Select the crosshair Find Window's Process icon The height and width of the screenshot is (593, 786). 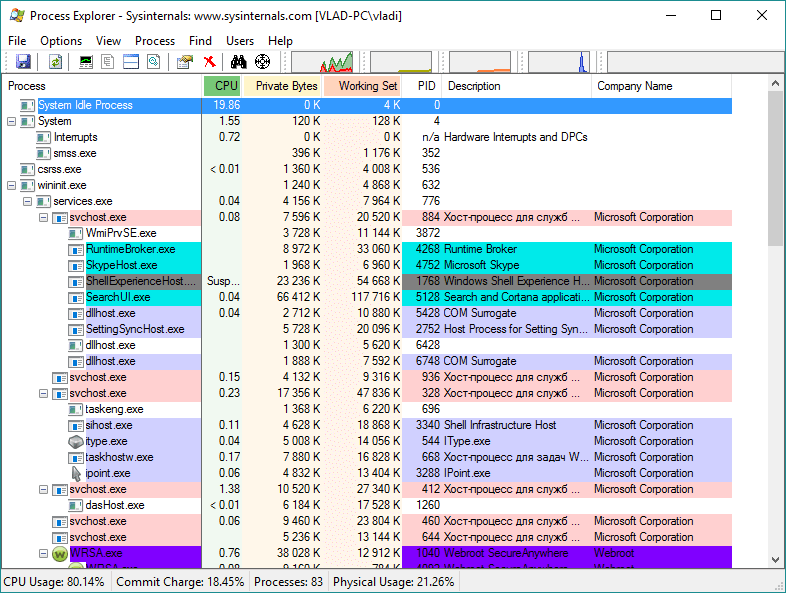pyautogui.click(x=263, y=62)
